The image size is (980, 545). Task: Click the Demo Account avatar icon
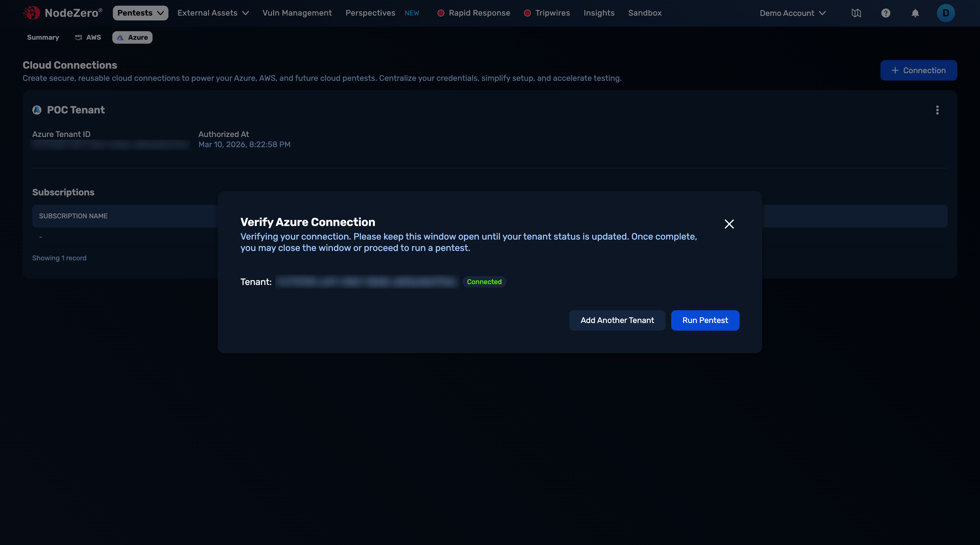[x=946, y=12]
